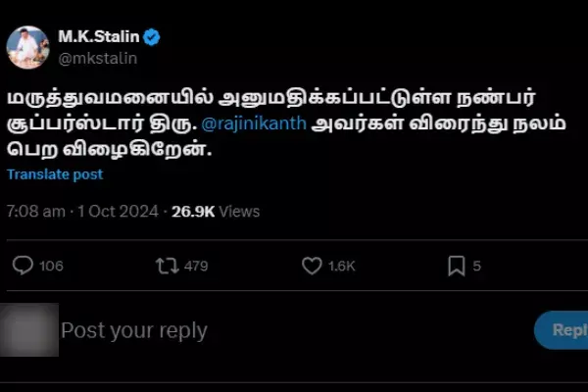The height and width of the screenshot is (392, 588).
Task: Click the @mkstalin handle
Action: tap(98, 58)
